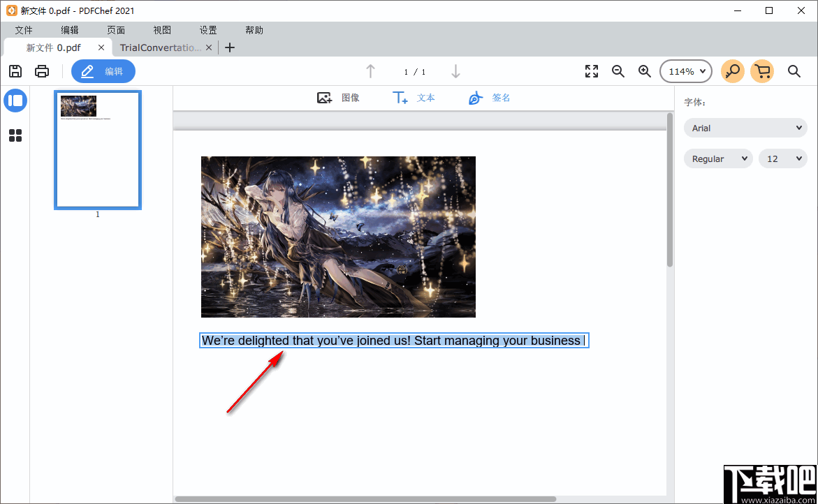This screenshot has height=504, width=818.
Task: Add a new tab with the plus button
Action: [x=230, y=47]
